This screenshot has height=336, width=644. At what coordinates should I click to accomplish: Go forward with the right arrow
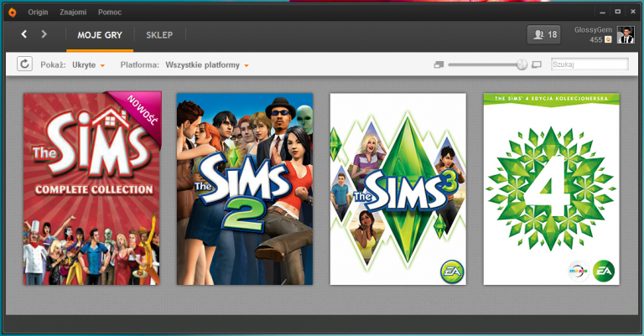[44, 34]
